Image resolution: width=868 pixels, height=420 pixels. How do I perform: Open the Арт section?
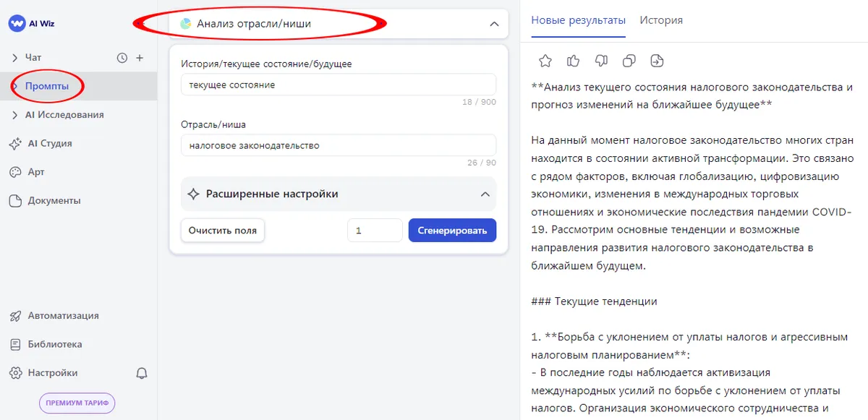tap(42, 172)
